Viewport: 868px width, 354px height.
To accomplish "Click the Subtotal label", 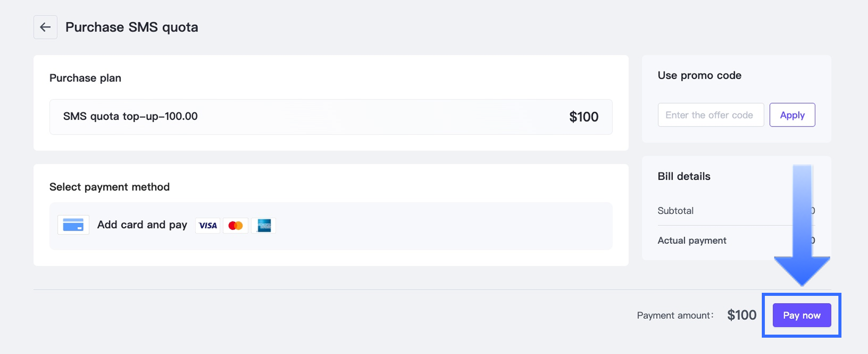I will click(676, 211).
